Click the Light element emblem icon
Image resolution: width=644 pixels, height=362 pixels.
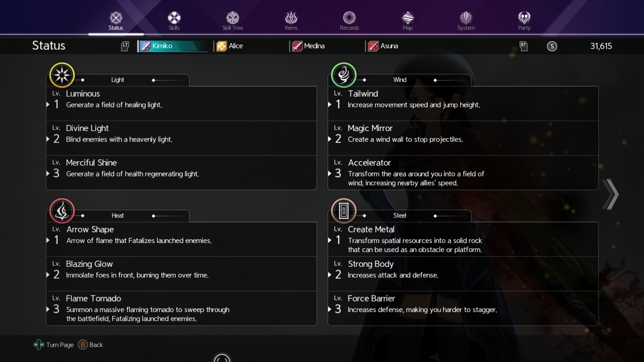(62, 75)
